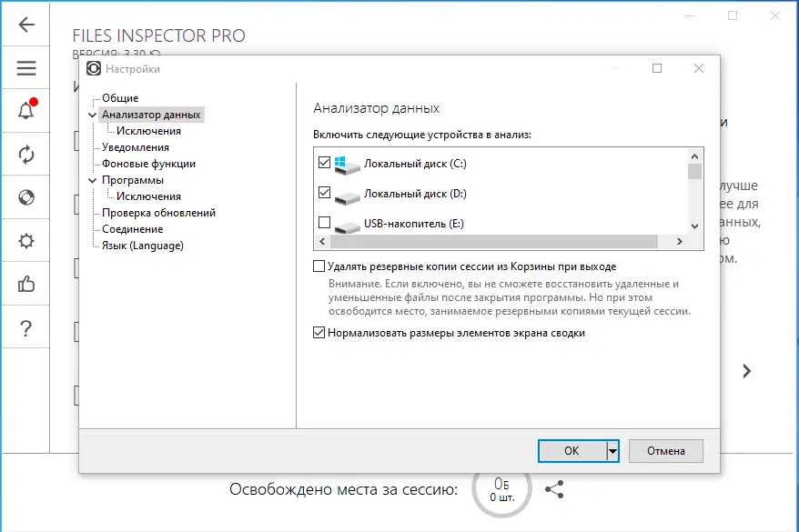Click the vertical scrollbar thumb of device list

point(694,171)
